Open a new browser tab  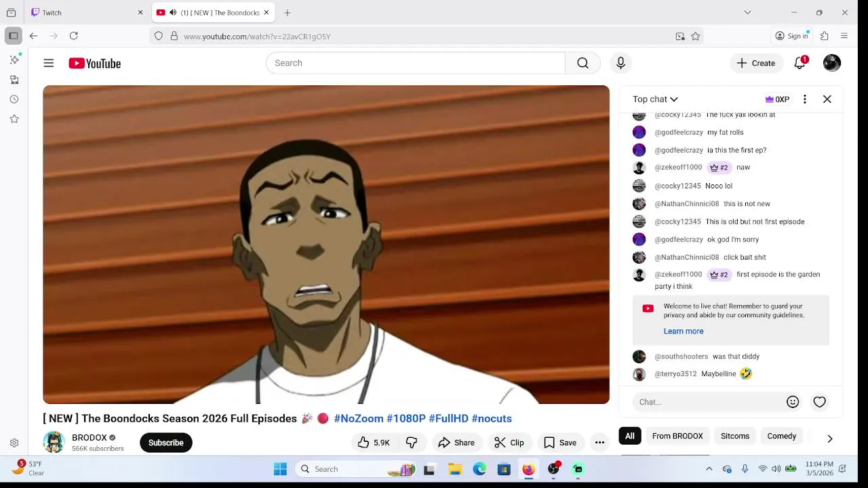(x=288, y=12)
